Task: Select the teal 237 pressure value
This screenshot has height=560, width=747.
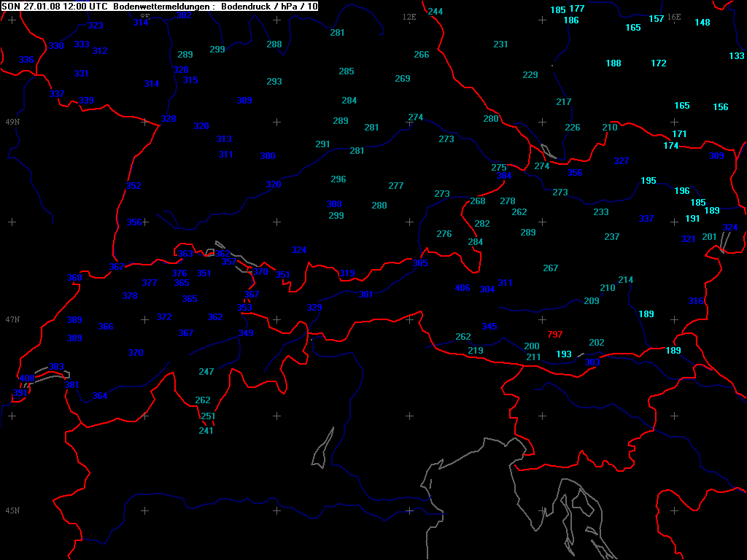Action: pyautogui.click(x=612, y=237)
